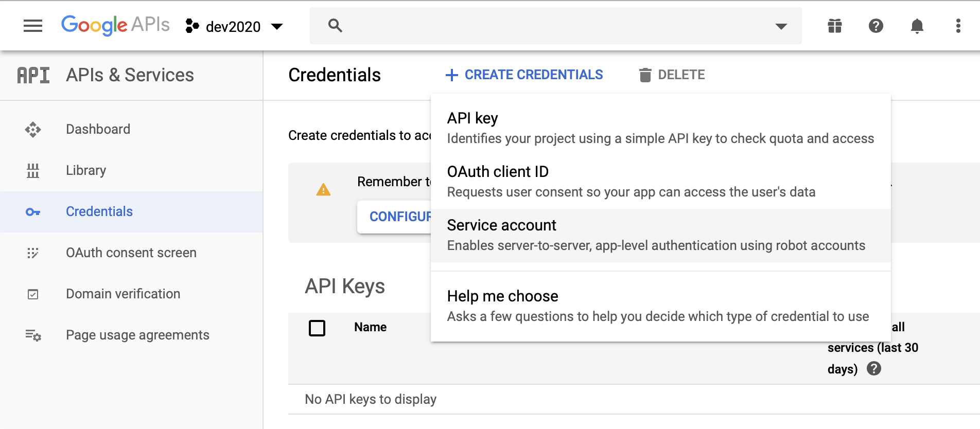Click the Page usage agreements icon
This screenshot has height=429, width=980.
point(33,335)
